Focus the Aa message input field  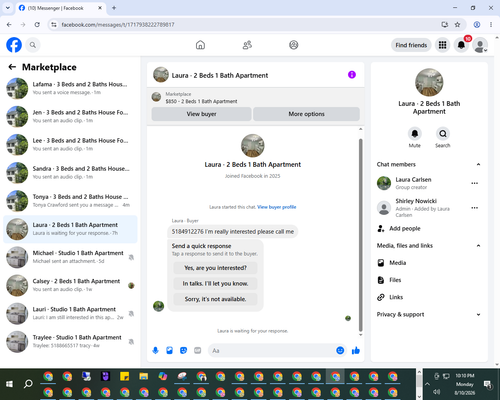click(272, 350)
